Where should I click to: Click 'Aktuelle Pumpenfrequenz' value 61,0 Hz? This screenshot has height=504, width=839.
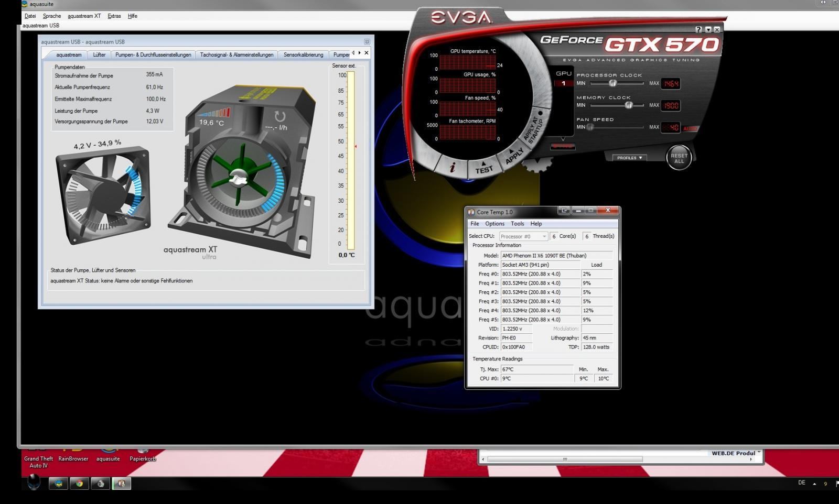[x=155, y=87]
